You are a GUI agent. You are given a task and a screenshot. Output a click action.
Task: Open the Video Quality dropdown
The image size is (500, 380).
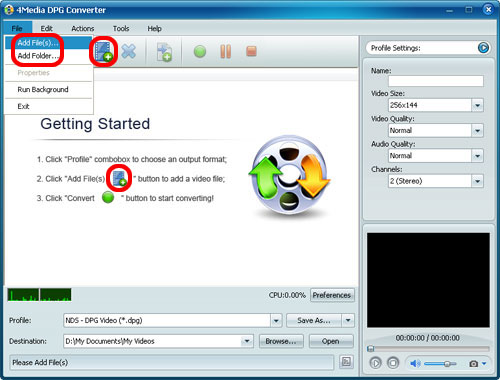click(477, 131)
